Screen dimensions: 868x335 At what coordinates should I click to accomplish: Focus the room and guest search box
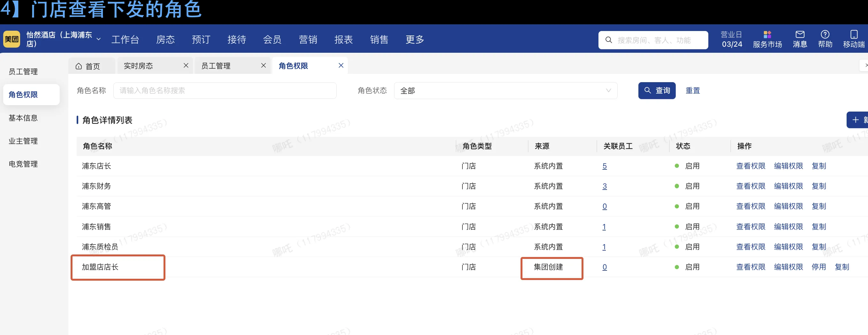(x=653, y=40)
